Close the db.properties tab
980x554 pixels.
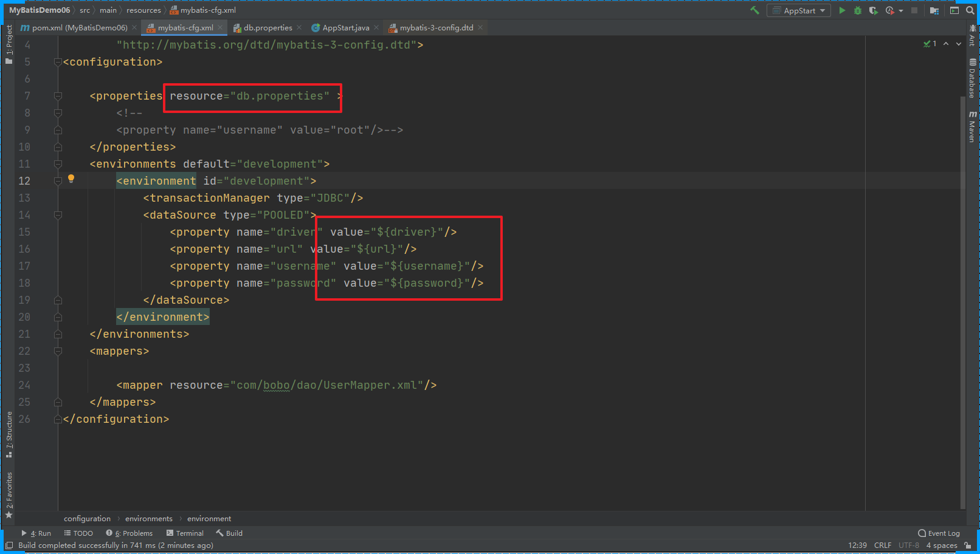[x=299, y=28]
